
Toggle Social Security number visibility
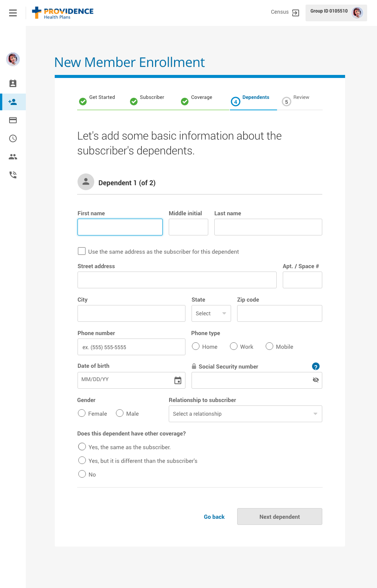315,380
